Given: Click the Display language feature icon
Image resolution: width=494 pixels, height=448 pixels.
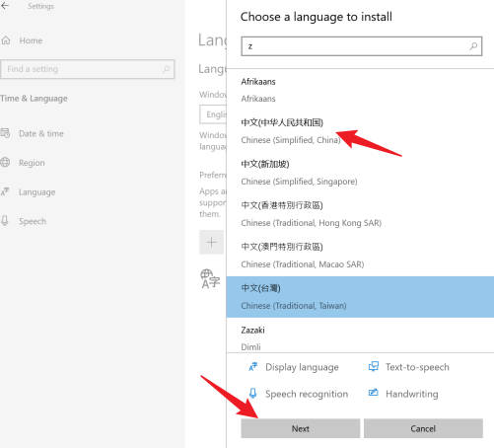Looking at the screenshot, I should click(253, 366).
